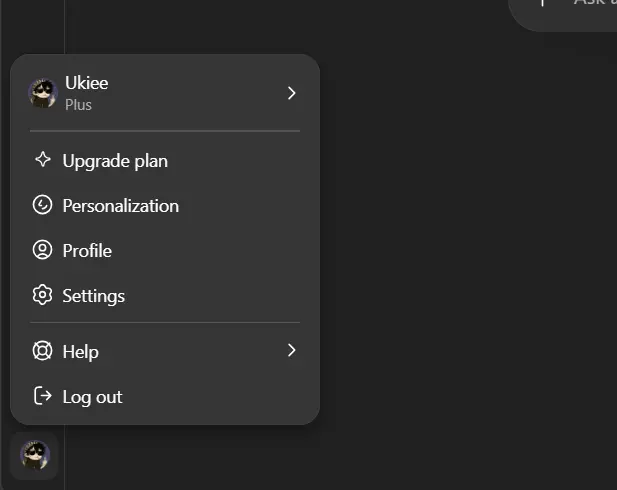
Task: Click the sparkle icon beside Upgrade plan
Action: click(42, 160)
